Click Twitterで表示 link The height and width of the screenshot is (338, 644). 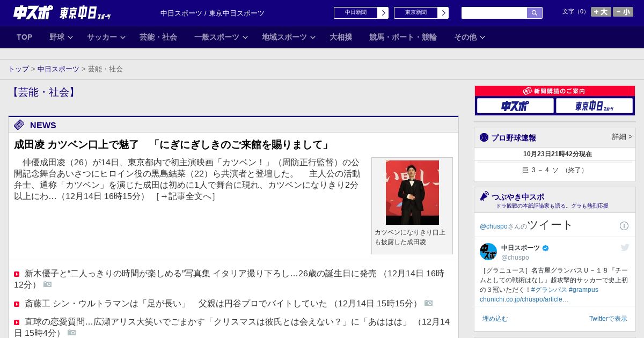click(608, 319)
